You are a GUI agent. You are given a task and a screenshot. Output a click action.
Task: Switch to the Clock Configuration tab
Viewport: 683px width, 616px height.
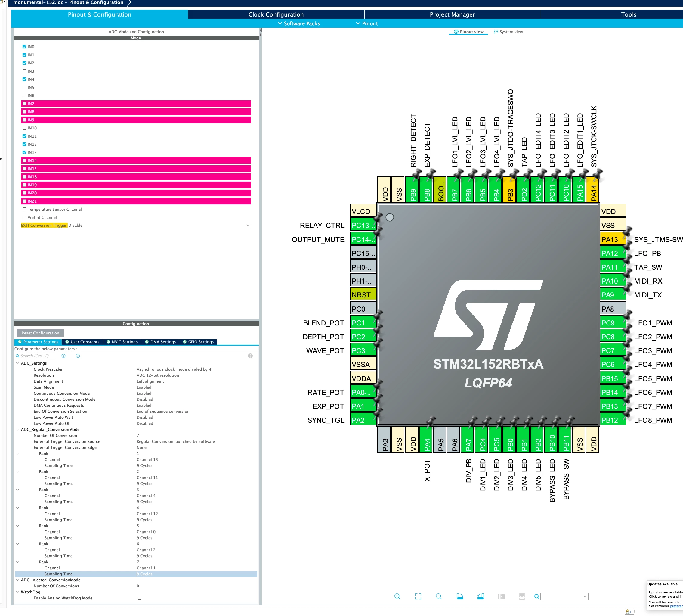coord(276,14)
